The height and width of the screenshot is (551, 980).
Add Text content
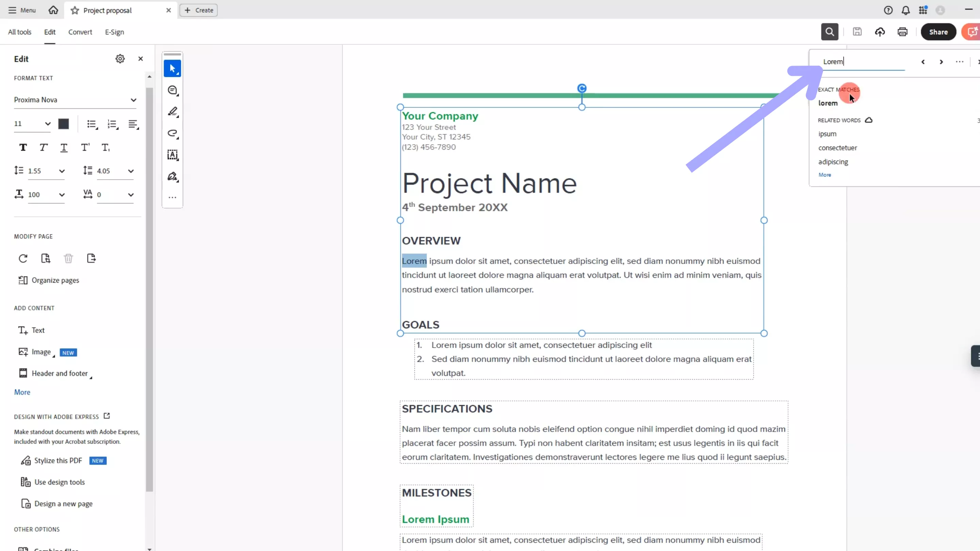coord(31,330)
